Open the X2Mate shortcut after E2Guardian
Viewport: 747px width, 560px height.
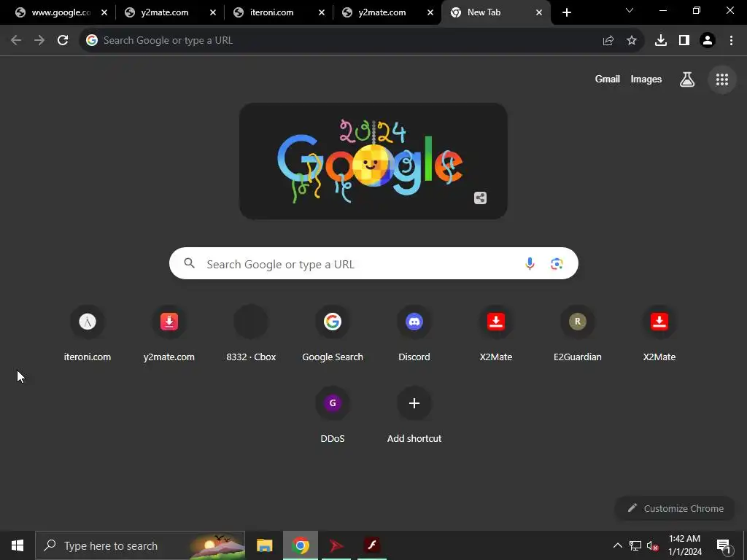[x=659, y=333]
